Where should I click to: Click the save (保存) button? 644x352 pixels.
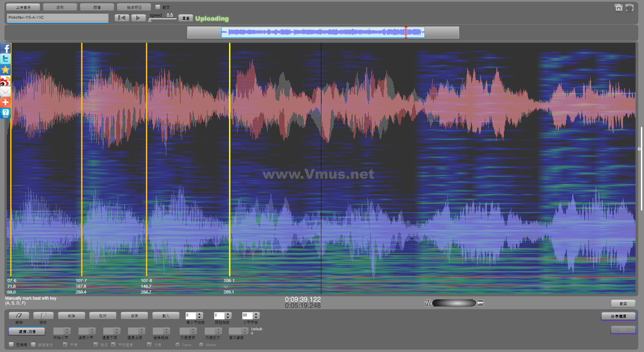click(x=134, y=316)
